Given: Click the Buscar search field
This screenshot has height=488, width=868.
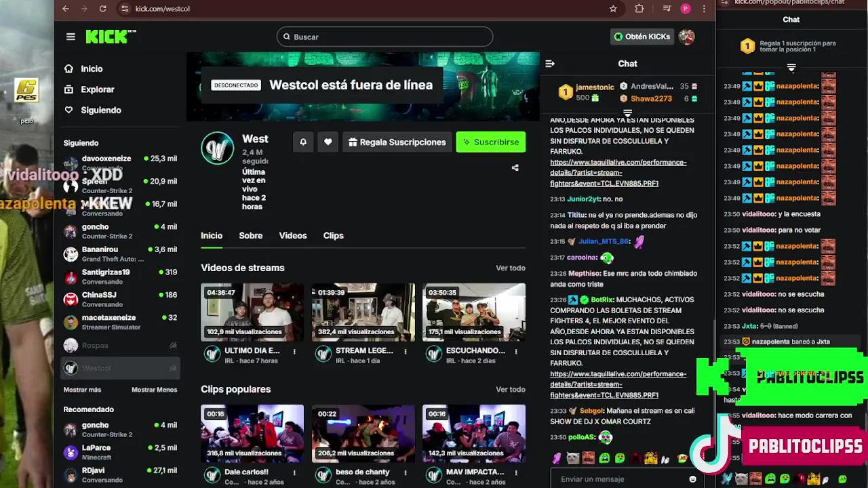Looking at the screenshot, I should [x=384, y=37].
